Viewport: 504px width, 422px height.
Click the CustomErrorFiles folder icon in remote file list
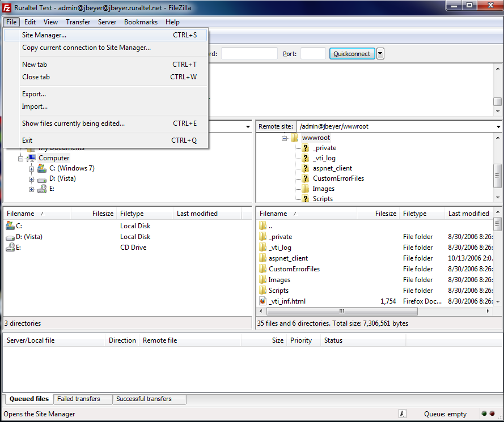click(263, 269)
